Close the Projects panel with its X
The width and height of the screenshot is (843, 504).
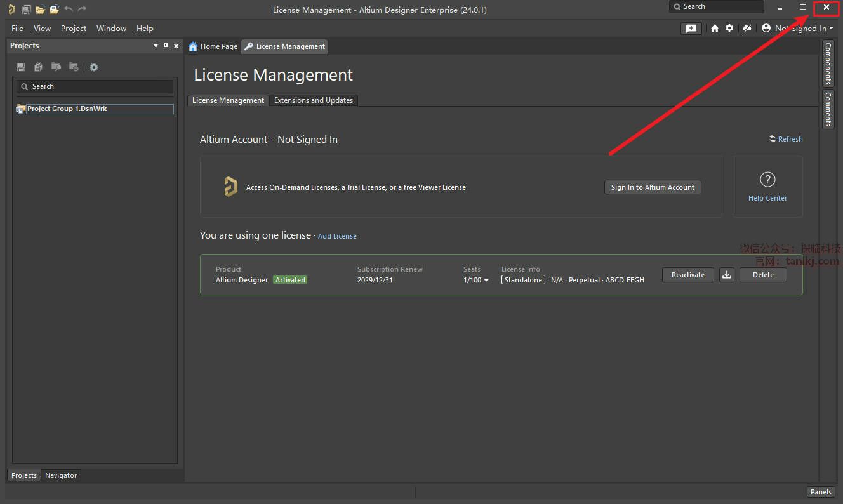(x=176, y=46)
